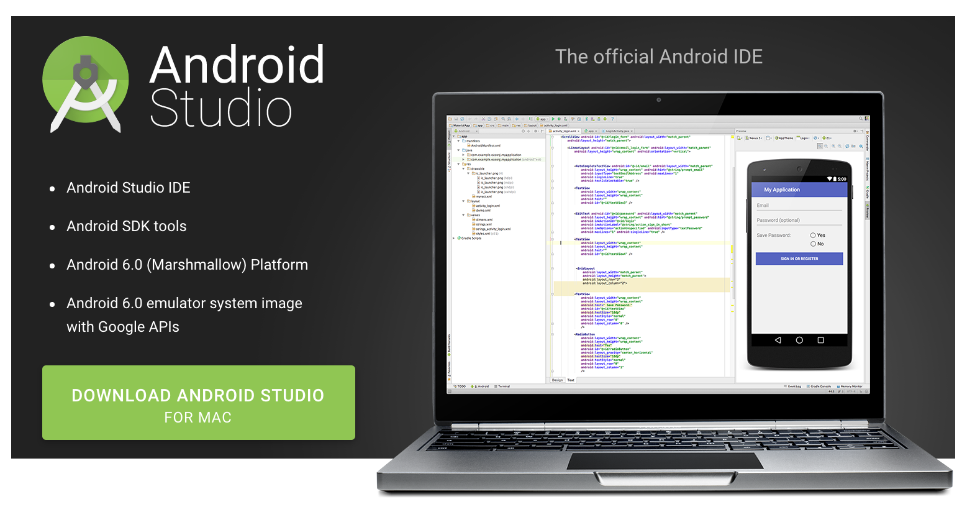Image resolution: width=980 pixels, height=512 pixels.
Task: Select AndroidManifest.xml in the project tree
Action: [485, 145]
